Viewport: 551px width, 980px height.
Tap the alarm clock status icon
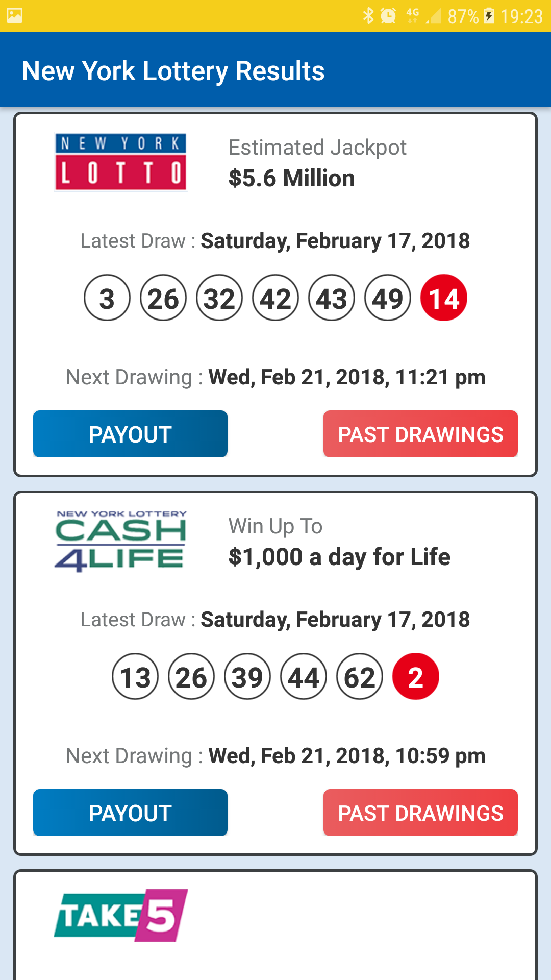point(388,16)
